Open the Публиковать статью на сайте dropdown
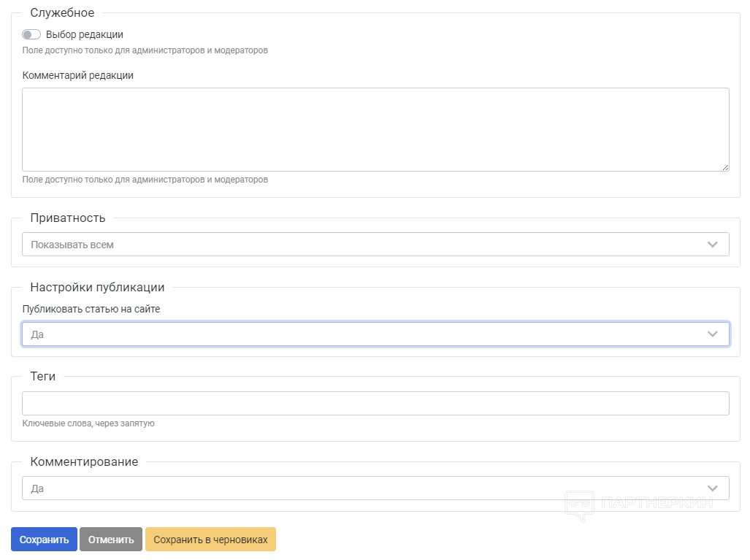Screen dimensions: 750x560 pos(365,334)
